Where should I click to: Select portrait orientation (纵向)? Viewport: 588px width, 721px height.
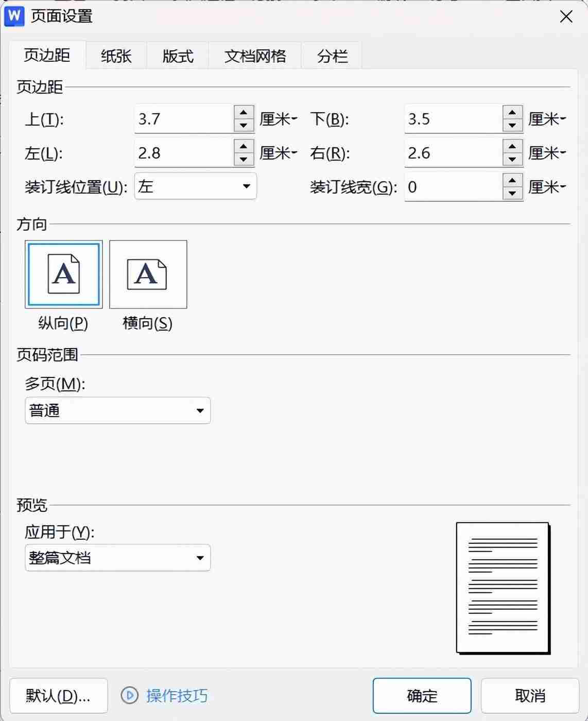[64, 274]
